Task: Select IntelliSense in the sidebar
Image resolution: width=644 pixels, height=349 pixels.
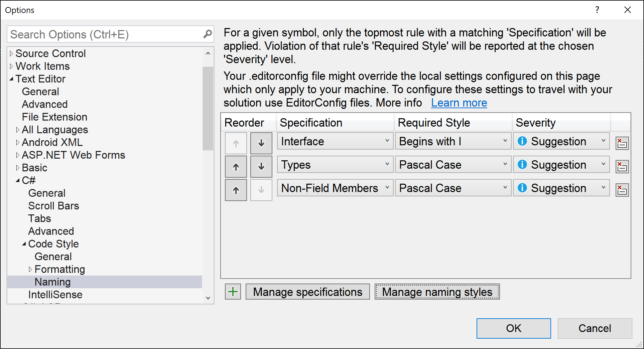Action: 55,295
